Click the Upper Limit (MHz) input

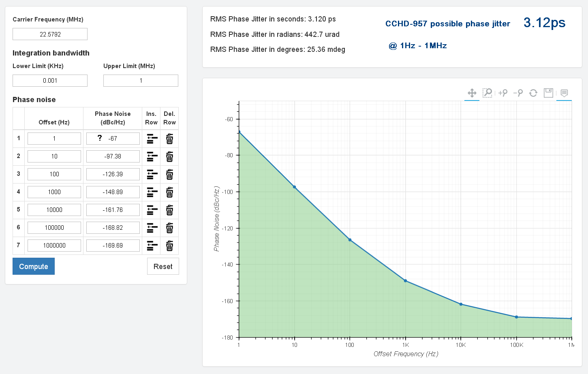(141, 81)
